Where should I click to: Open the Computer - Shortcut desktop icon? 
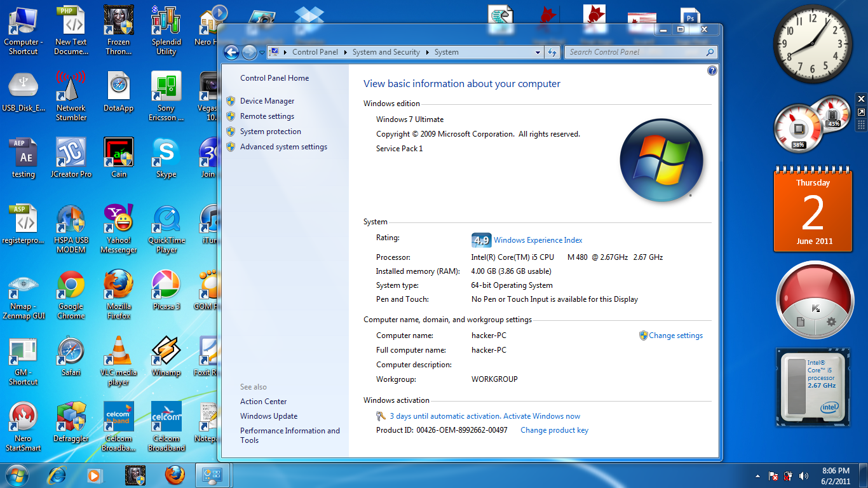24,30
